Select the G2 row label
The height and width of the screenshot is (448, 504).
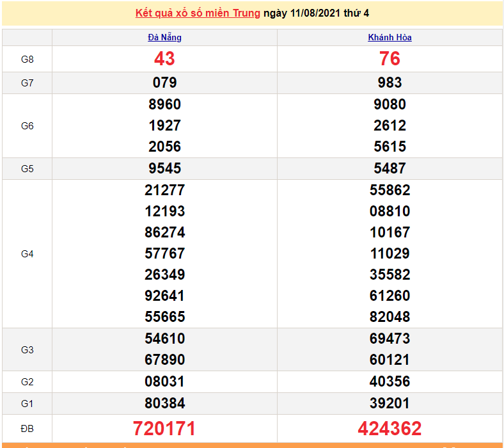[28, 381]
